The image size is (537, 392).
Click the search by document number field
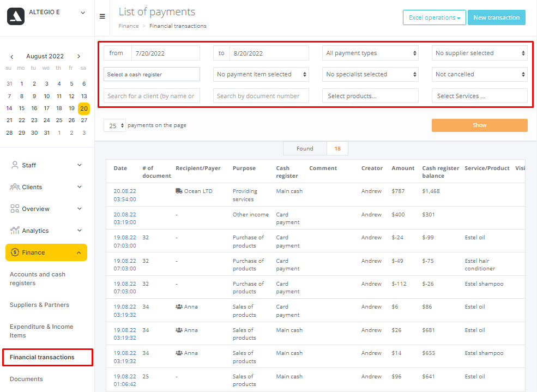261,96
